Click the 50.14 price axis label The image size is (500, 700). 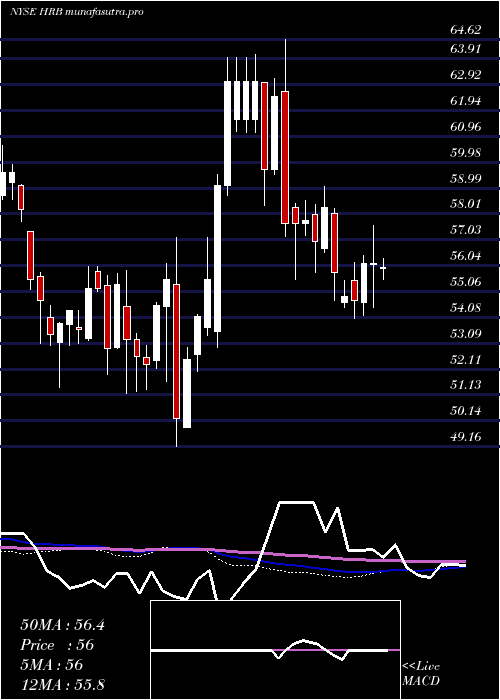point(466,411)
